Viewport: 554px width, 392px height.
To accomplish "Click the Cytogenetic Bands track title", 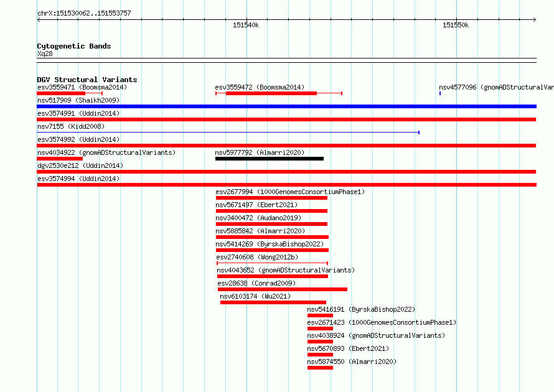I will [74, 46].
